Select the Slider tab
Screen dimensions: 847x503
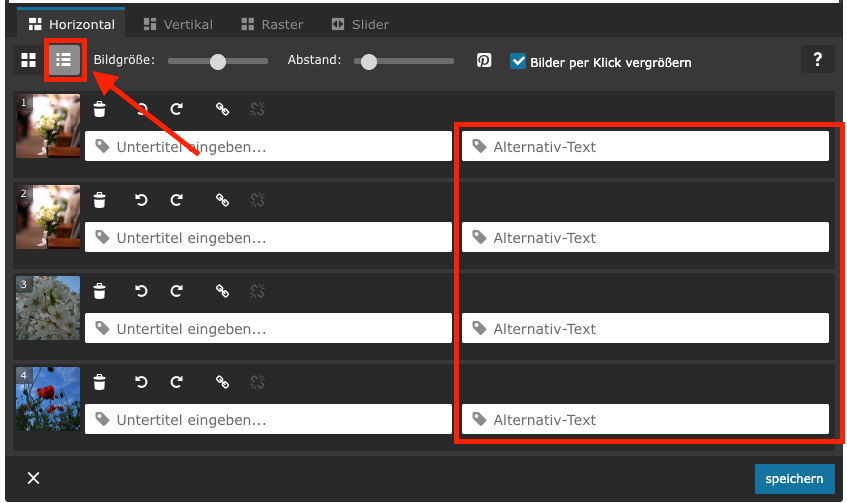click(x=360, y=24)
